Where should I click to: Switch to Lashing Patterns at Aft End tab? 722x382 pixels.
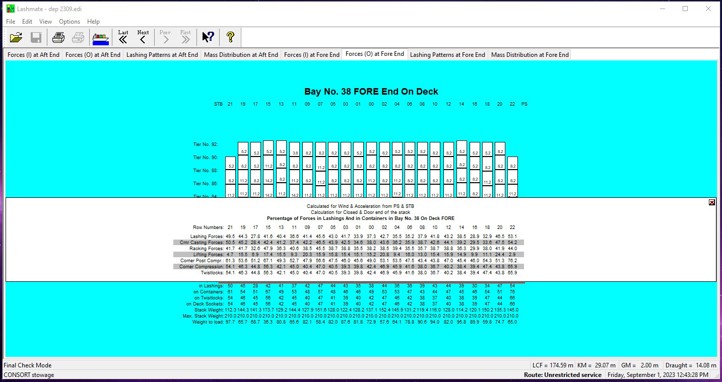point(162,55)
